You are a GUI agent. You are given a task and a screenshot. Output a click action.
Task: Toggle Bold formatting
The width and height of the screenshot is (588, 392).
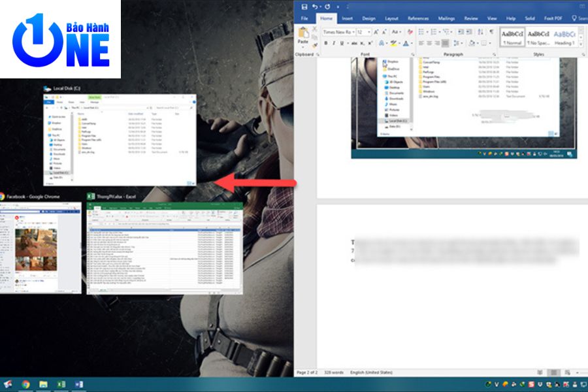tap(325, 43)
